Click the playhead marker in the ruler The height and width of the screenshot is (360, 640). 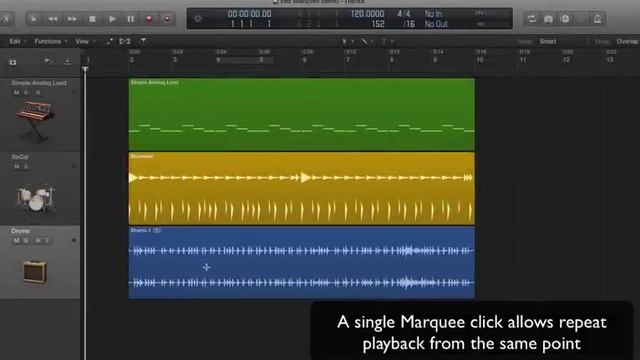(x=85, y=69)
